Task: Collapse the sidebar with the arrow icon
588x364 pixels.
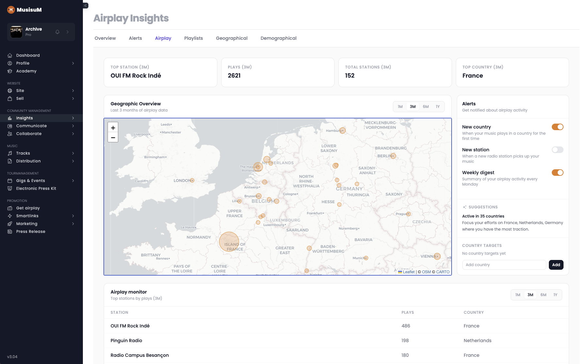Action: (85, 6)
